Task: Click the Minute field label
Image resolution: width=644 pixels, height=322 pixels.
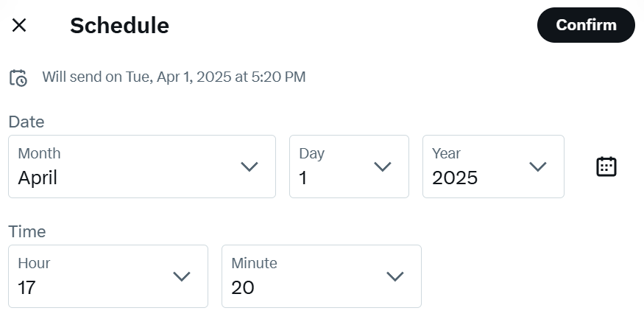Action: tap(254, 263)
